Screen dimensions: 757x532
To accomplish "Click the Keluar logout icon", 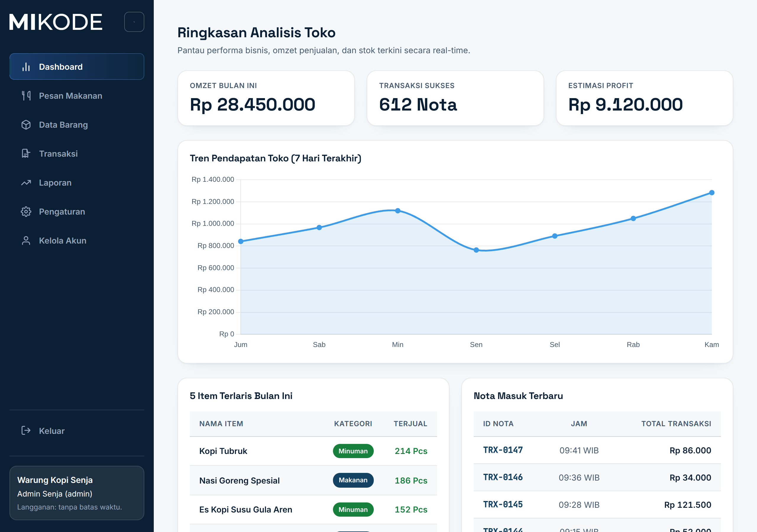I will pyautogui.click(x=26, y=431).
